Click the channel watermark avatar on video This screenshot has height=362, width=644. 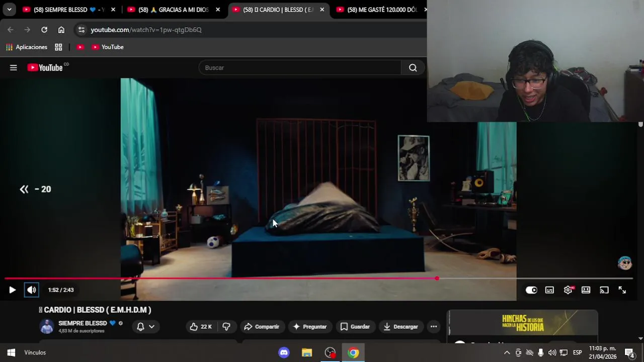tap(625, 263)
